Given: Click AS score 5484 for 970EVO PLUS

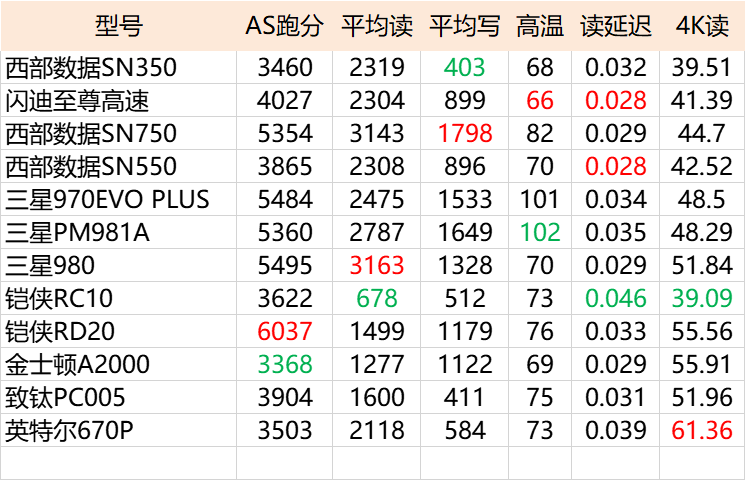Looking at the screenshot, I should point(285,200).
